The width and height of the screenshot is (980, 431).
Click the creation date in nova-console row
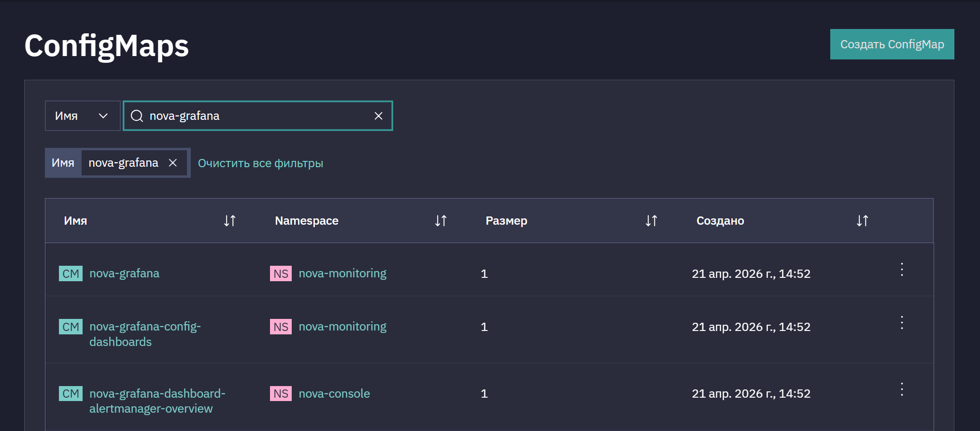pos(751,394)
